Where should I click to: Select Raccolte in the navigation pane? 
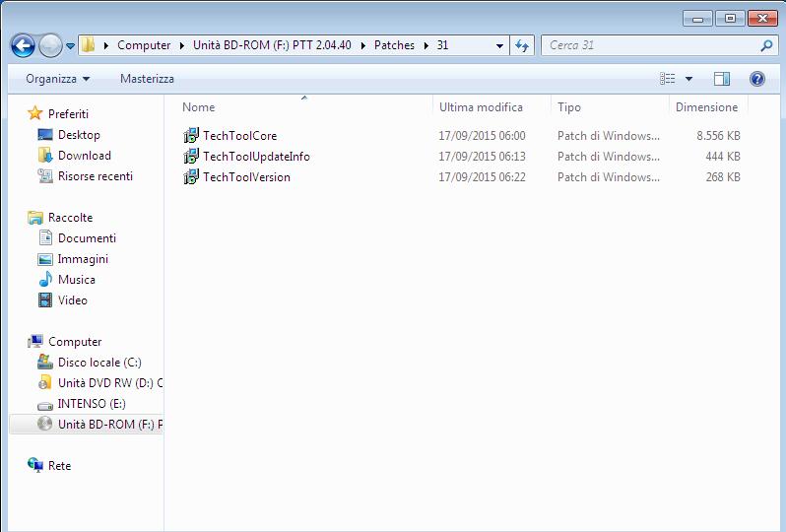click(70, 218)
